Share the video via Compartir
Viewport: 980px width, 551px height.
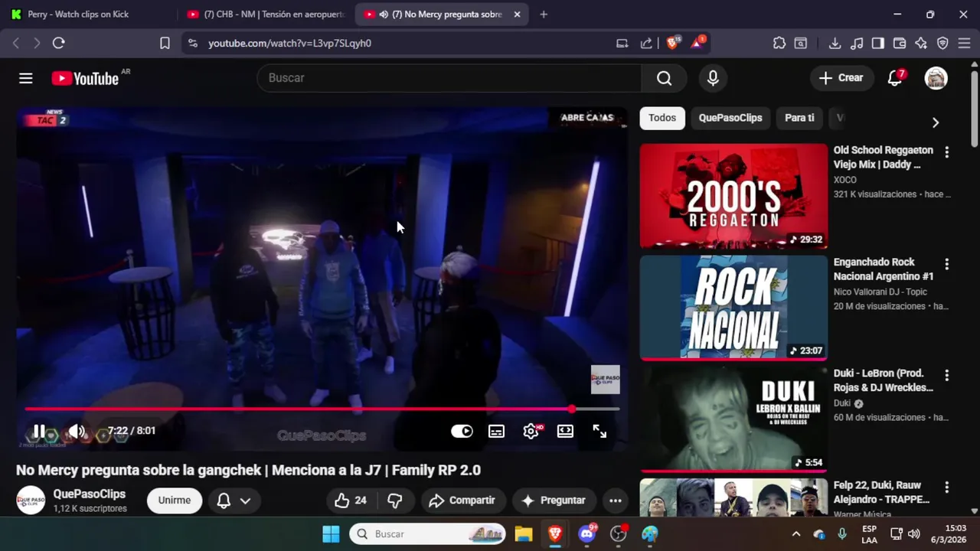[x=462, y=500]
